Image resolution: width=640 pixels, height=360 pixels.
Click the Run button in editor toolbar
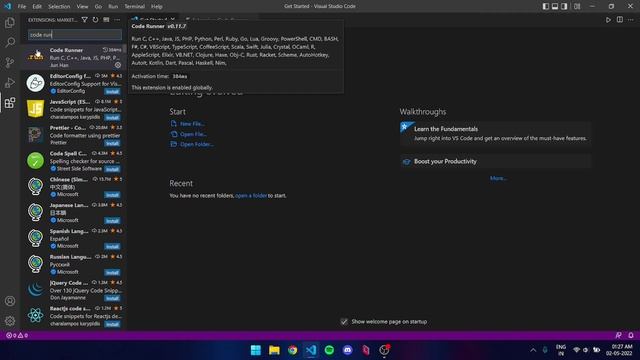click(x=608, y=20)
